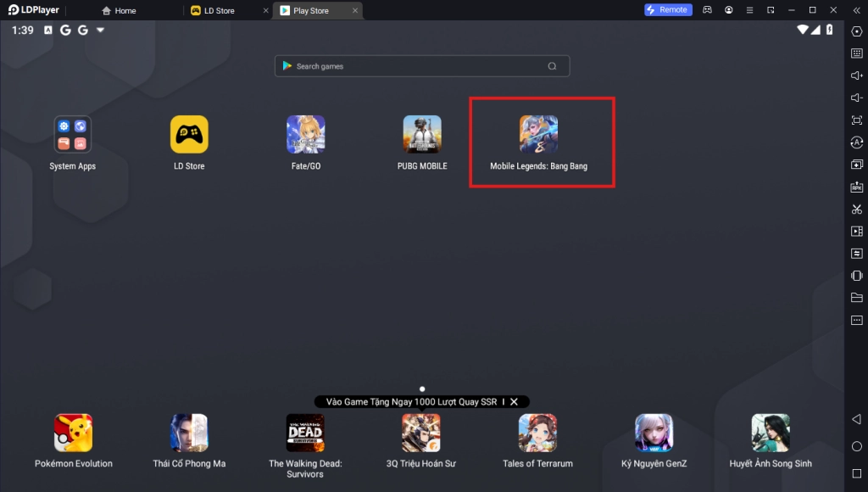
Task: Decrease volume using the volume-down icon
Action: tap(856, 97)
